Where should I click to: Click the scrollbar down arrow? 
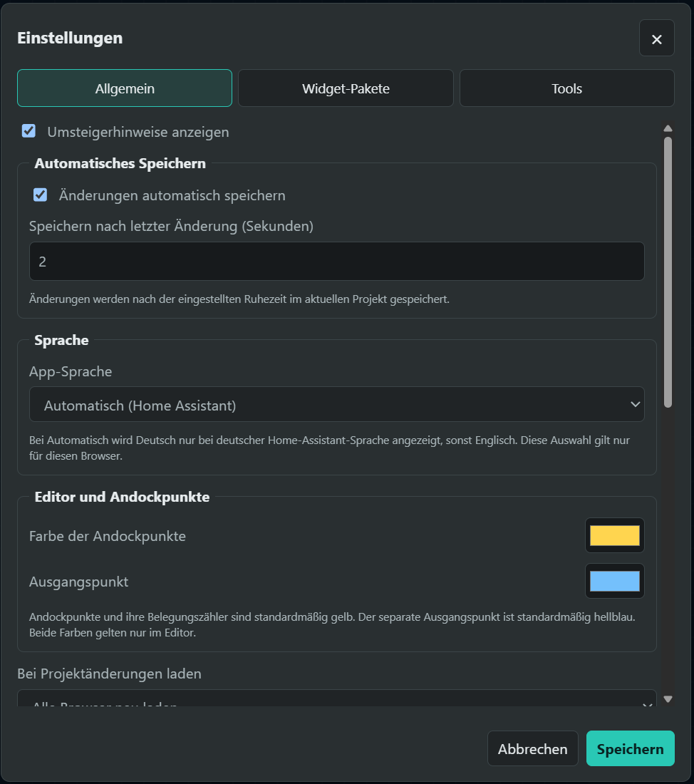pos(668,699)
